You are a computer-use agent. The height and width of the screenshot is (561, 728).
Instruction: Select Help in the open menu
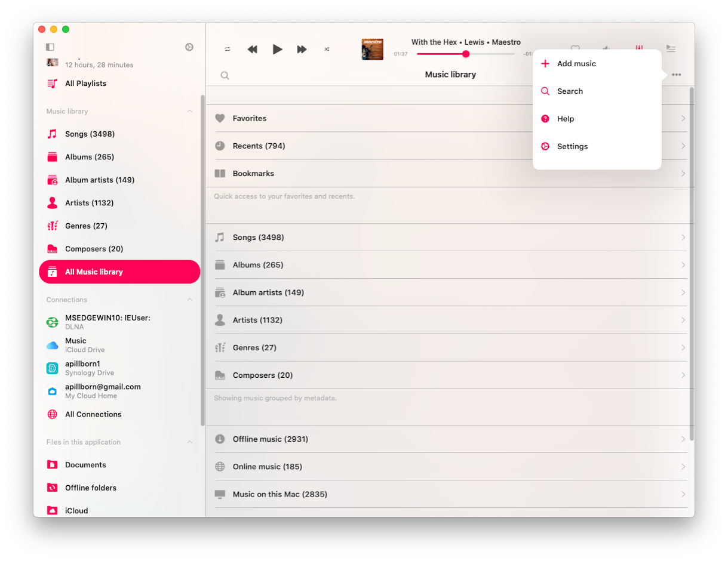pyautogui.click(x=566, y=118)
